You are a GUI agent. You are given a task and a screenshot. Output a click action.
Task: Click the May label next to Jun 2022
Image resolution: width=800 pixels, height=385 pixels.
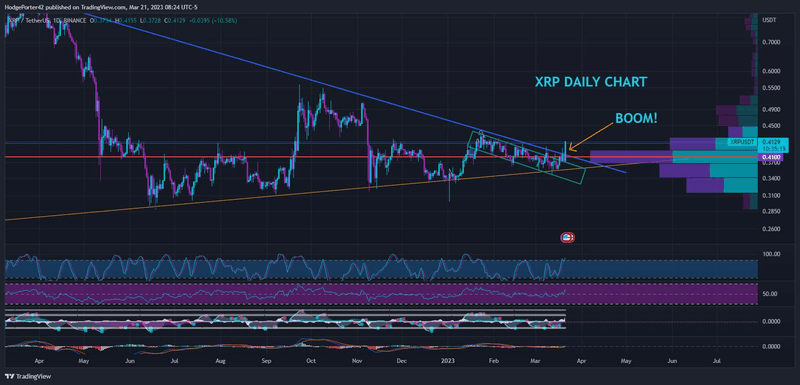(x=84, y=361)
